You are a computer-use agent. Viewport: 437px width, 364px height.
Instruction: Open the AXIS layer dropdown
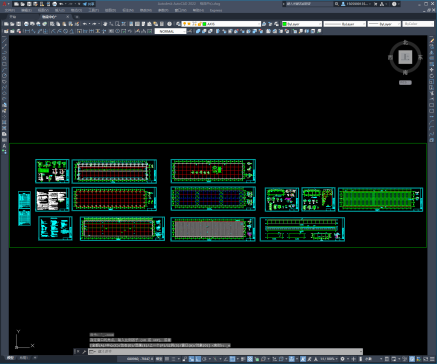[221, 24]
